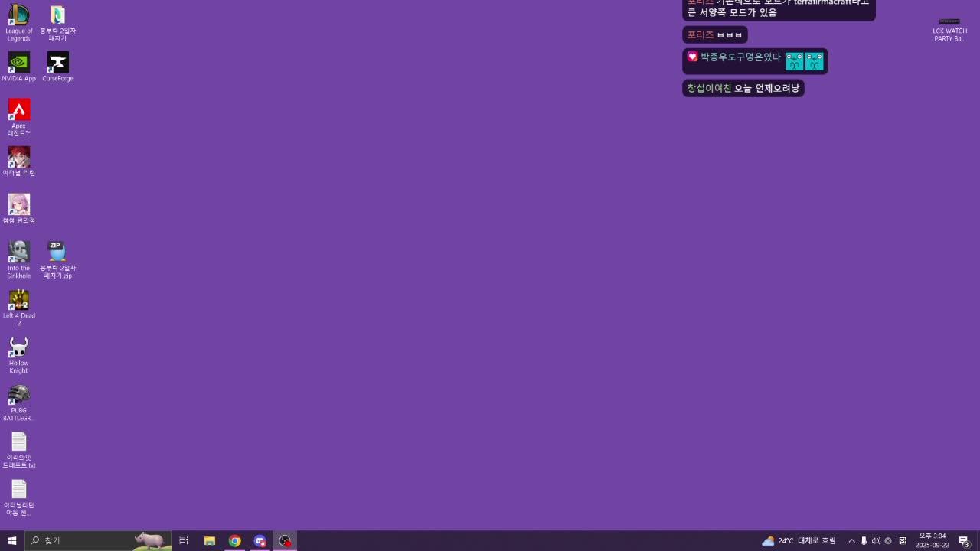Open the clock and calendar flyout

pyautogui.click(x=932, y=540)
